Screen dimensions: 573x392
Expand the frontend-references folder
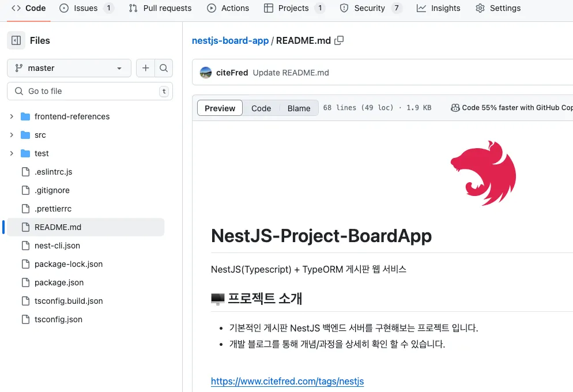pyautogui.click(x=12, y=116)
